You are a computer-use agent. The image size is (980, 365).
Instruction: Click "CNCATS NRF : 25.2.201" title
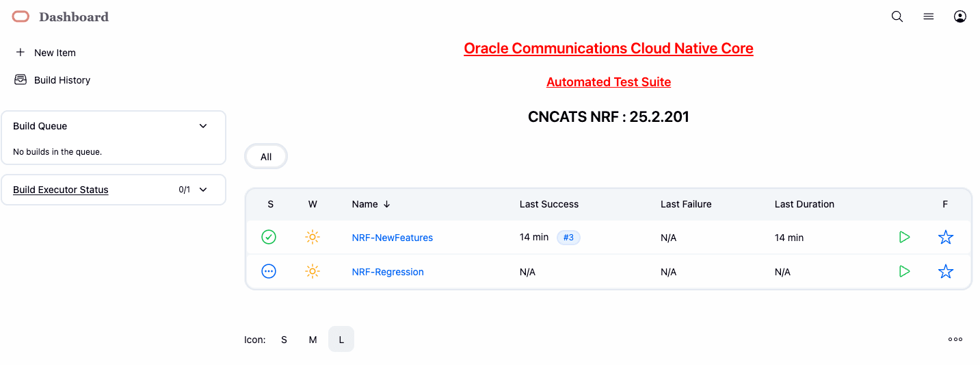point(609,117)
